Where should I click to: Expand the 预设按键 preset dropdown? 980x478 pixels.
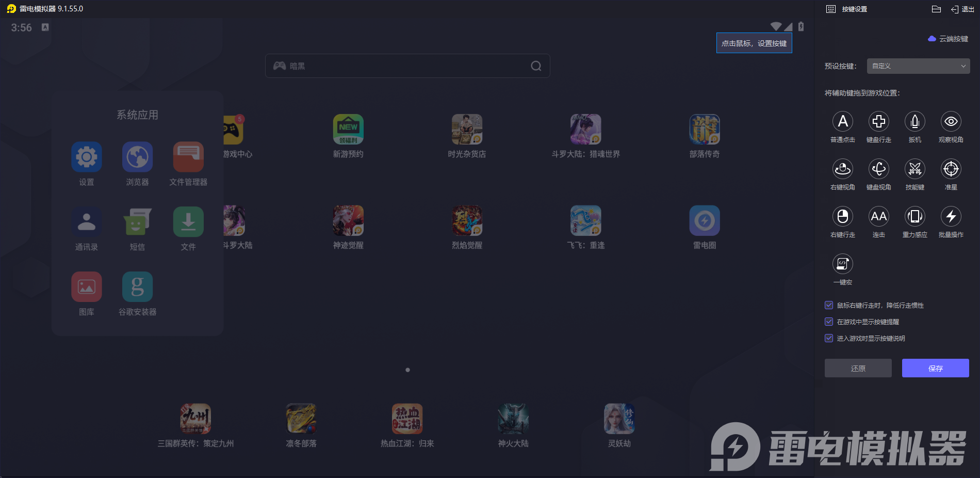918,66
